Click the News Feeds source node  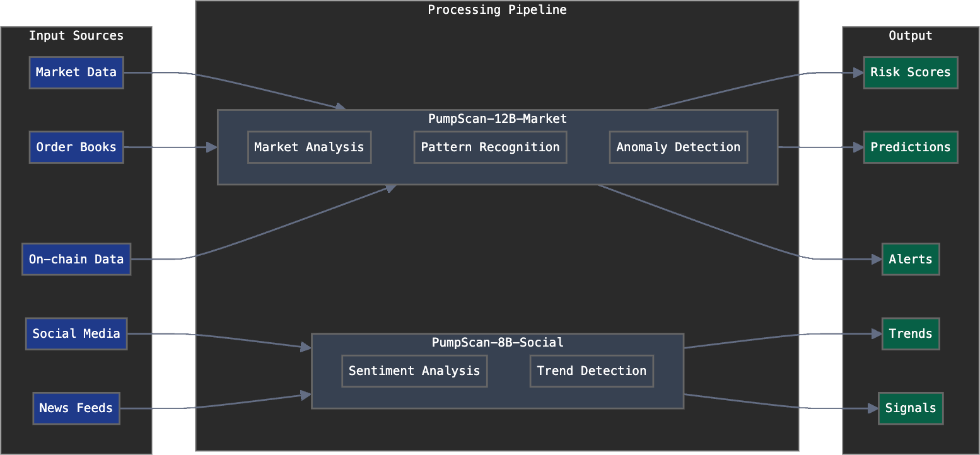pos(76,408)
